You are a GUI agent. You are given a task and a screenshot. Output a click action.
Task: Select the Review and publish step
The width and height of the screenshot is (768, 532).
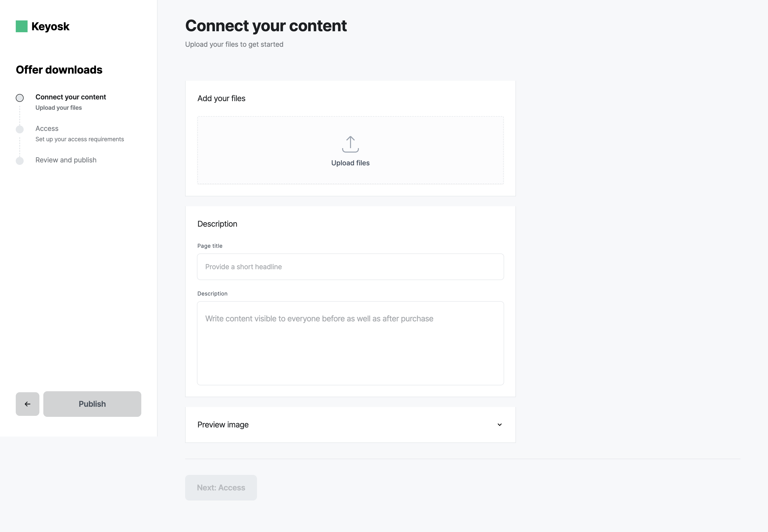(66, 160)
